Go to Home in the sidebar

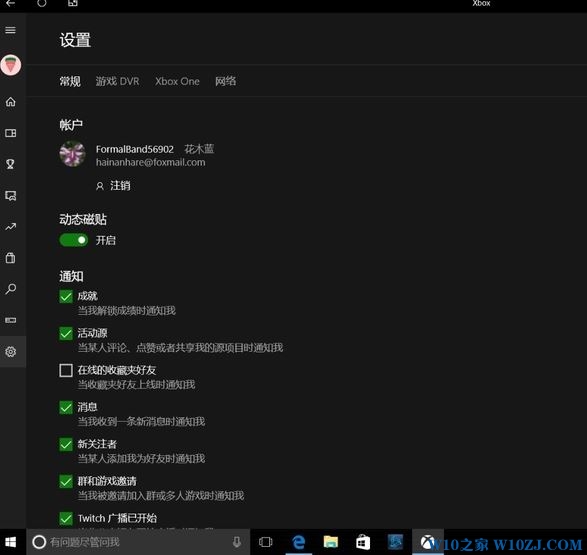(10, 101)
